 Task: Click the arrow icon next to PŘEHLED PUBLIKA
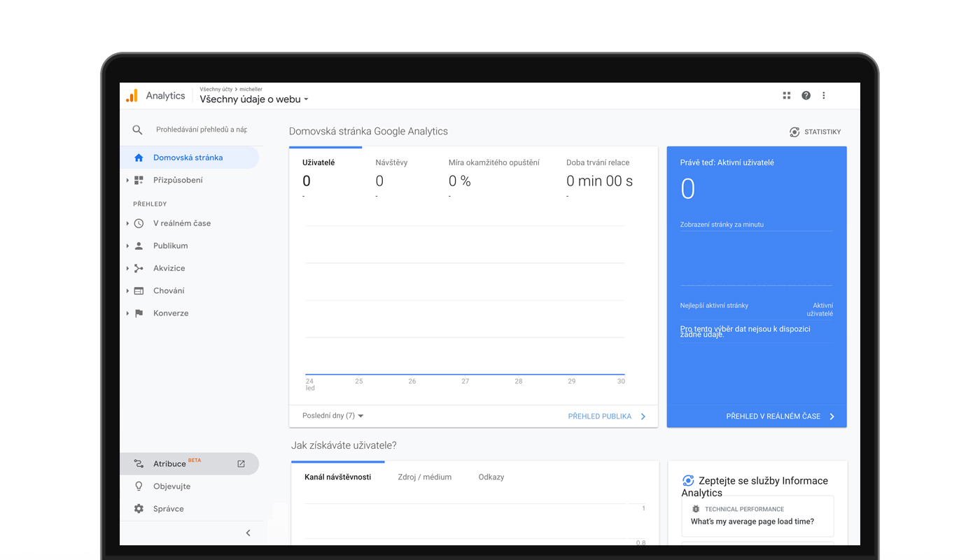pos(643,416)
